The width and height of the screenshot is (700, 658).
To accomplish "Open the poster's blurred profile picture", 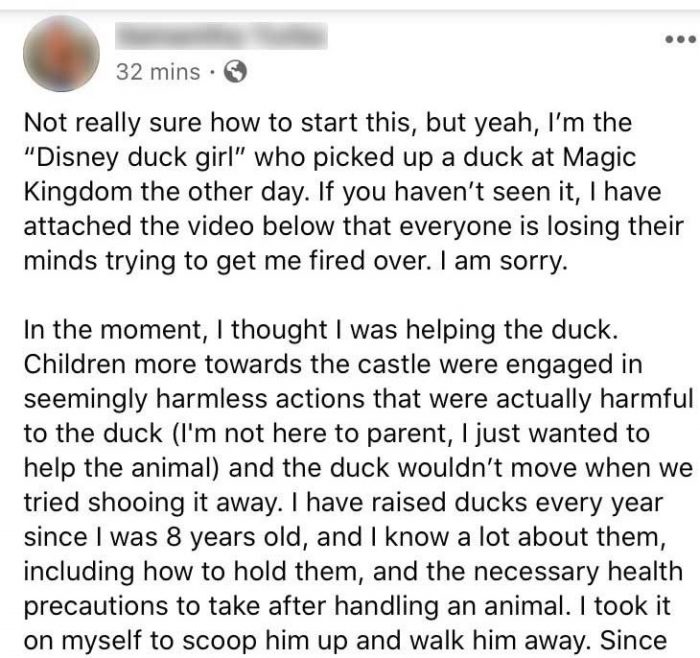I will 61,53.
